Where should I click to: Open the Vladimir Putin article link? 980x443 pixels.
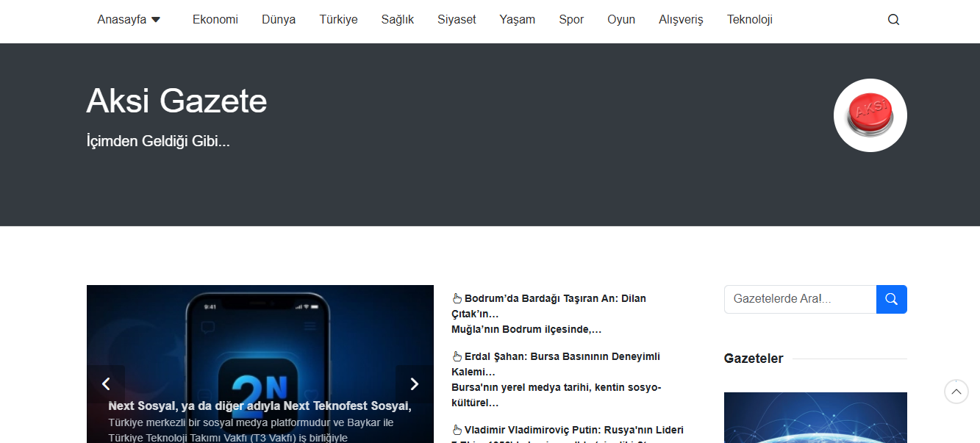(x=573, y=430)
